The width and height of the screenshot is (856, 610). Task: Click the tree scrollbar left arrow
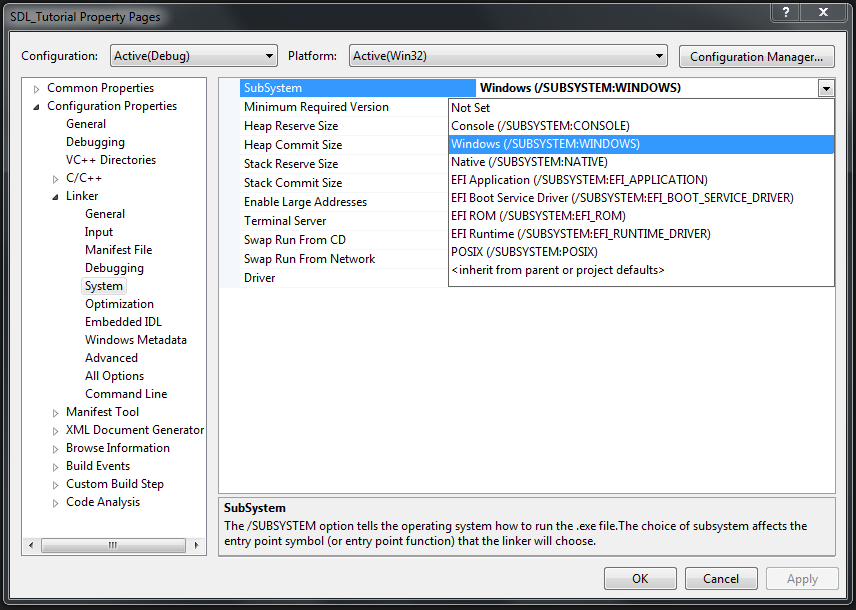(x=31, y=545)
